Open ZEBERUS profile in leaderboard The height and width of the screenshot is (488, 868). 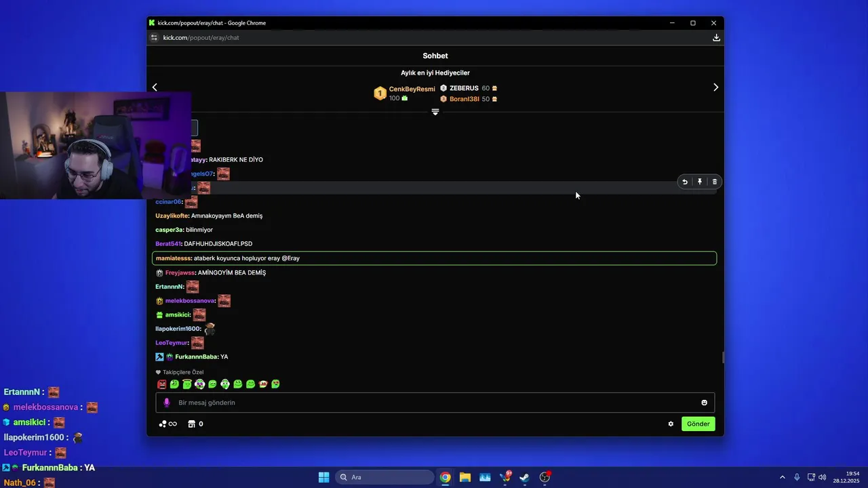(x=464, y=88)
